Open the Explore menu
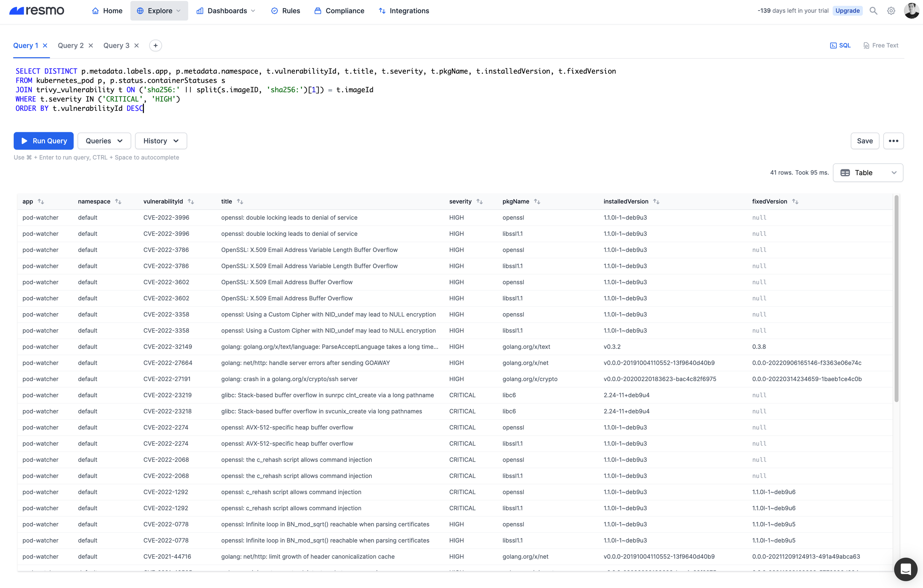 click(x=159, y=11)
